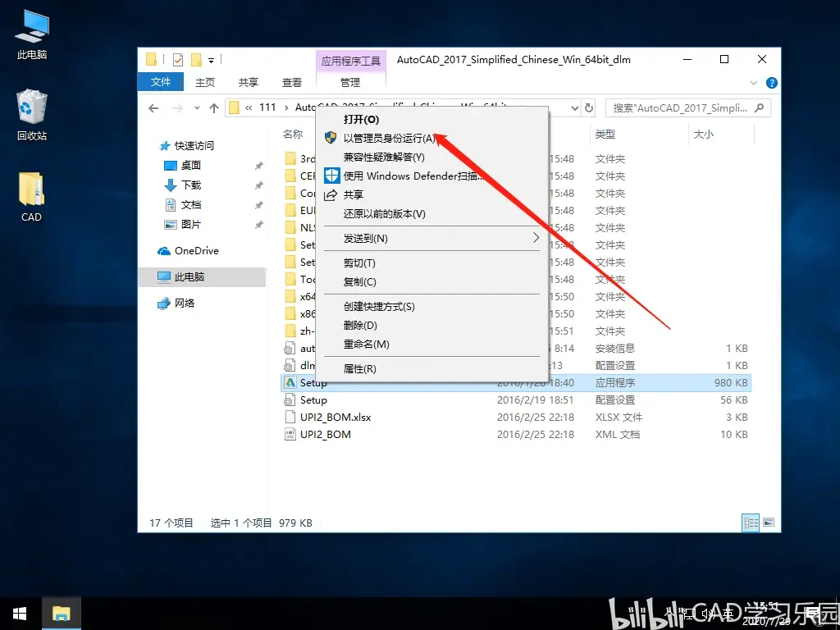
Task: Click the Refresh button in address bar
Action: [x=589, y=108]
